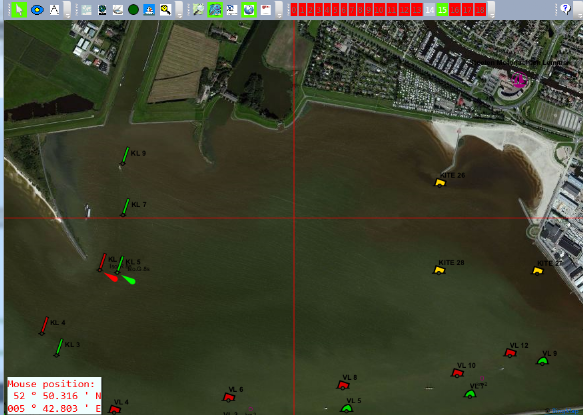Viewport: 583px width, 415px height.
Task: Toggle zoom level 14 button
Action: [429, 10]
